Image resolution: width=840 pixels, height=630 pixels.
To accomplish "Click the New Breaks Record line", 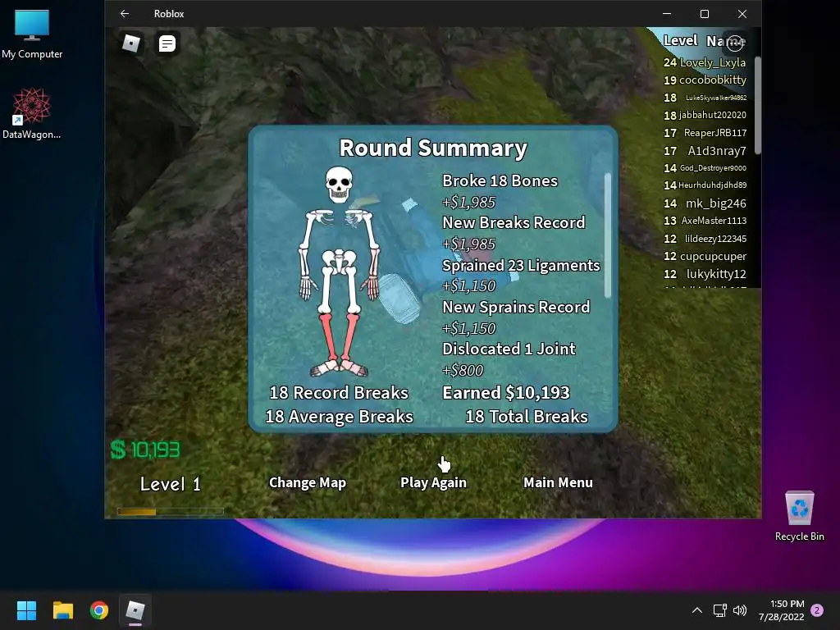I will coord(514,223).
